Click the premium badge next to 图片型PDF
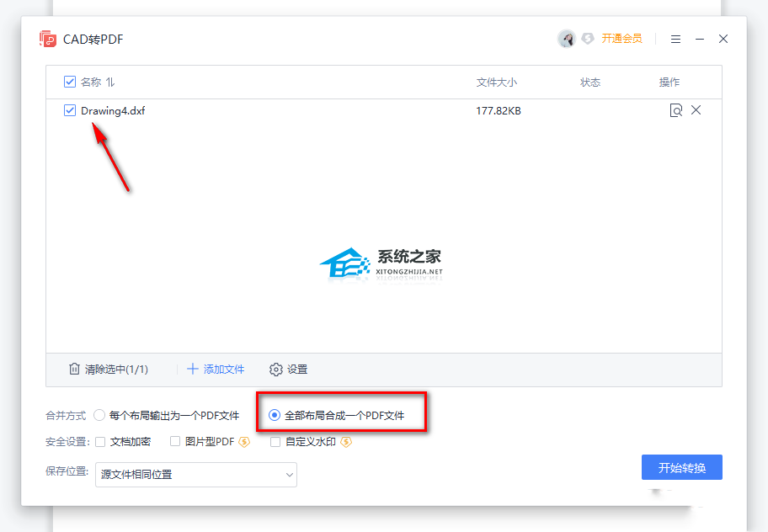This screenshot has height=532, width=768. pyautogui.click(x=244, y=442)
